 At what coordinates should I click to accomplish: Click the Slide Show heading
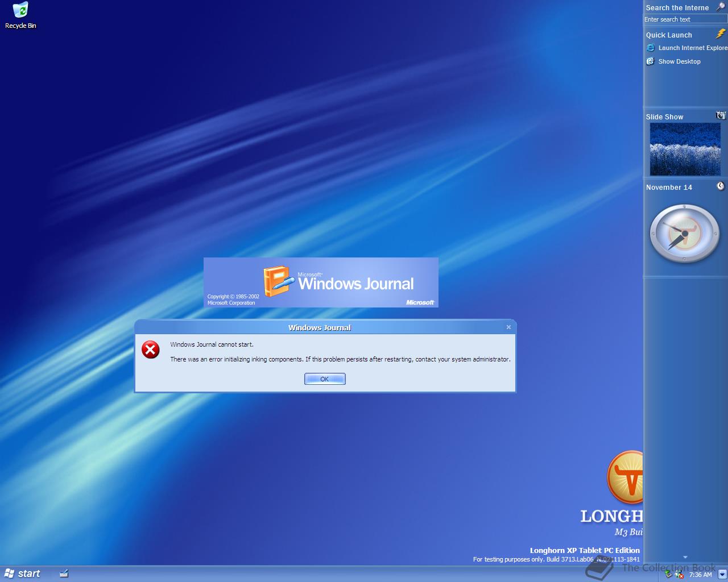pyautogui.click(x=664, y=117)
